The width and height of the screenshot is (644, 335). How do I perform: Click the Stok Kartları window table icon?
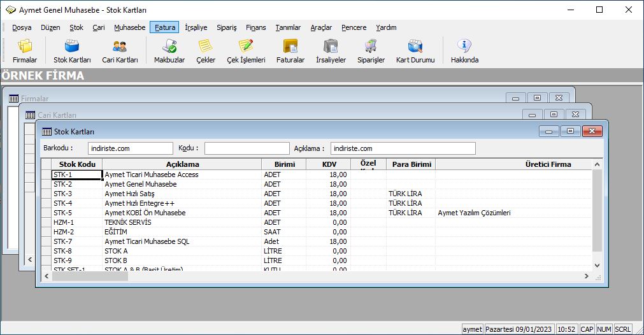47,132
